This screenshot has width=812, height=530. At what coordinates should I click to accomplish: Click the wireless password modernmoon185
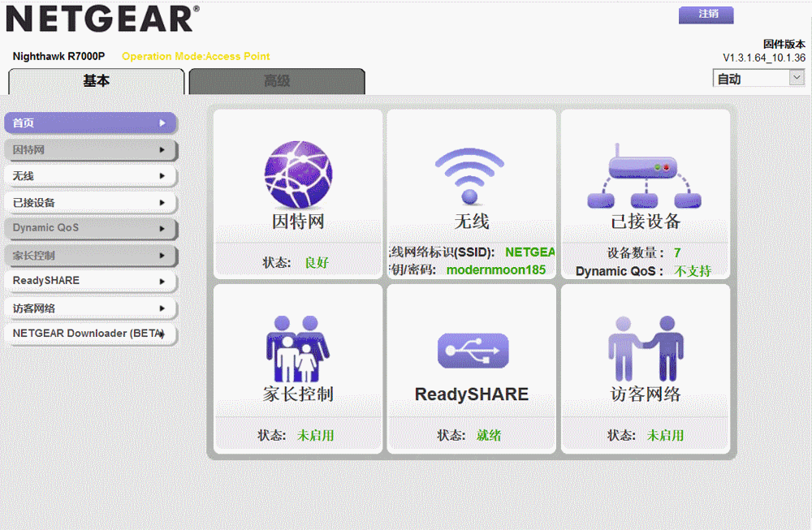pyautogui.click(x=496, y=269)
